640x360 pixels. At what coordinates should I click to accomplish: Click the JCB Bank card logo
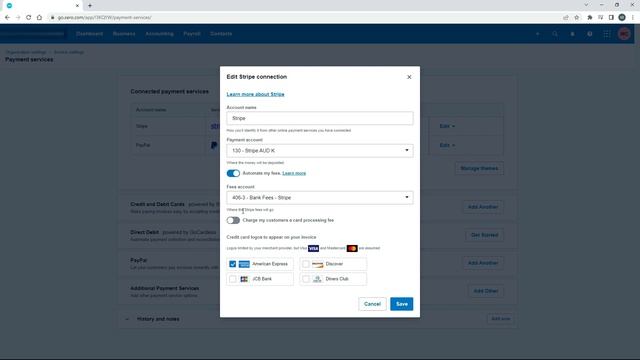pyautogui.click(x=244, y=279)
